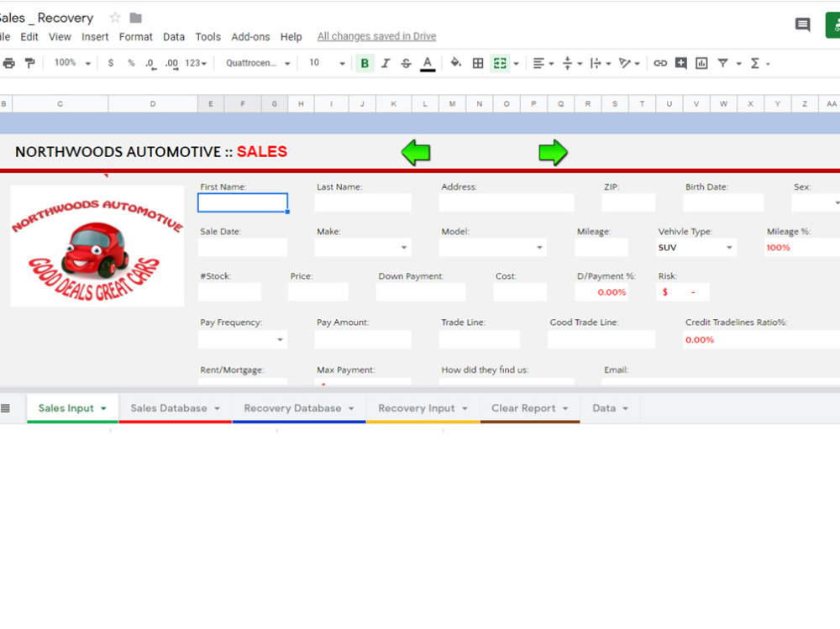Click All changes saved in Drive link
The height and width of the screenshot is (629, 840).
(376, 36)
